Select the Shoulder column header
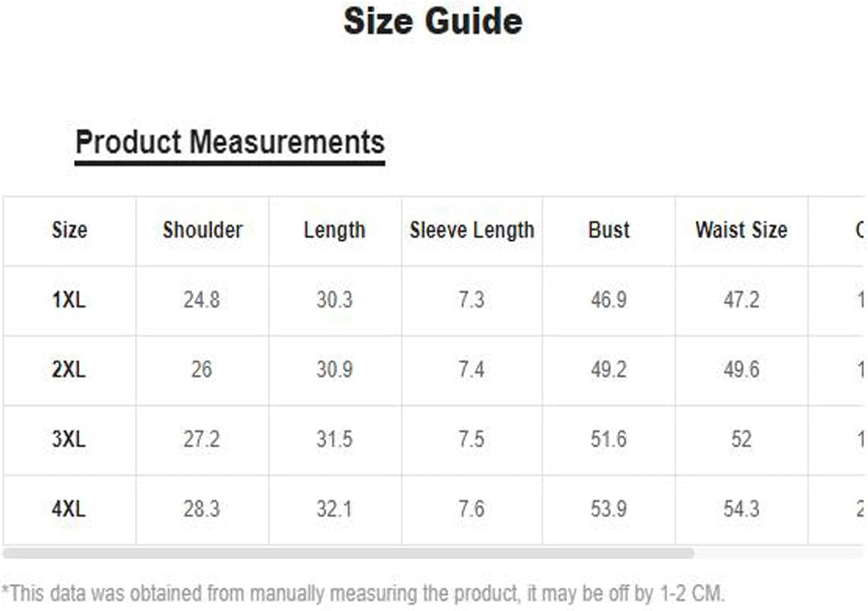 pyautogui.click(x=202, y=230)
